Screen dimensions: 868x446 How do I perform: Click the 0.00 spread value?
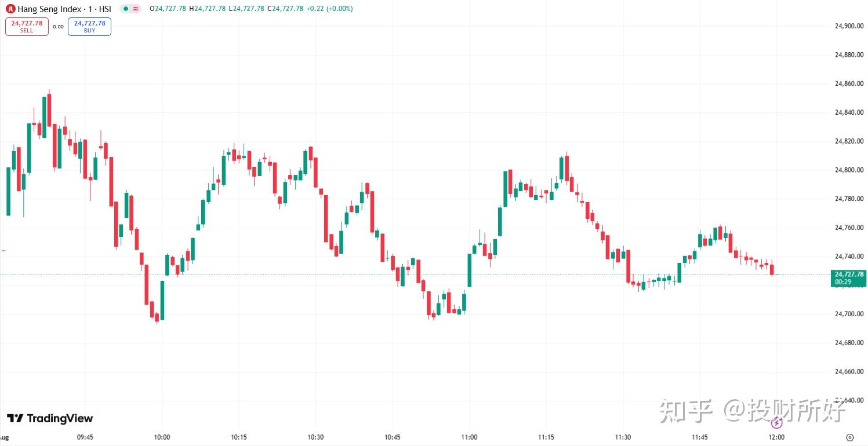pos(59,27)
